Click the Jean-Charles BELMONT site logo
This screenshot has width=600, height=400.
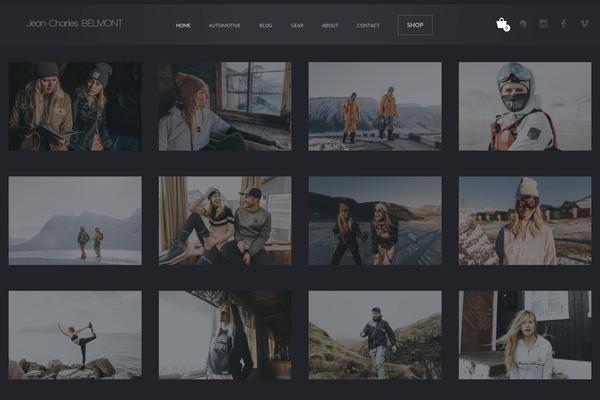pos(75,23)
